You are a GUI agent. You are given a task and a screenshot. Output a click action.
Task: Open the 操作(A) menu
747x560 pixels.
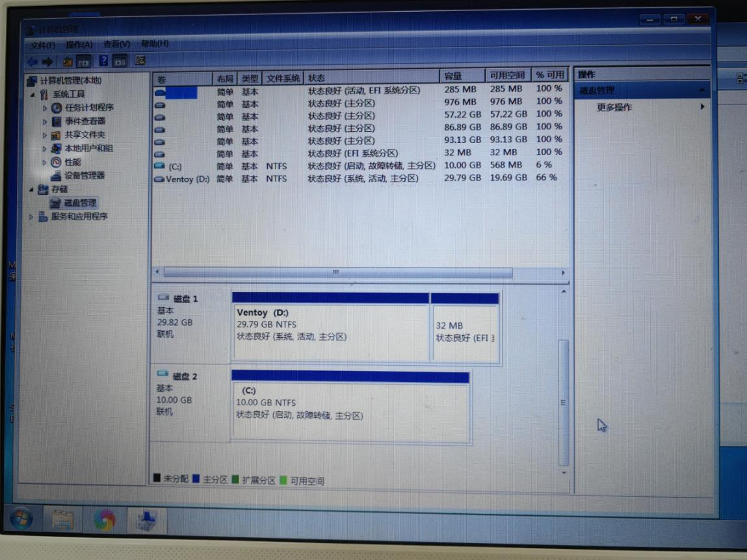point(79,44)
